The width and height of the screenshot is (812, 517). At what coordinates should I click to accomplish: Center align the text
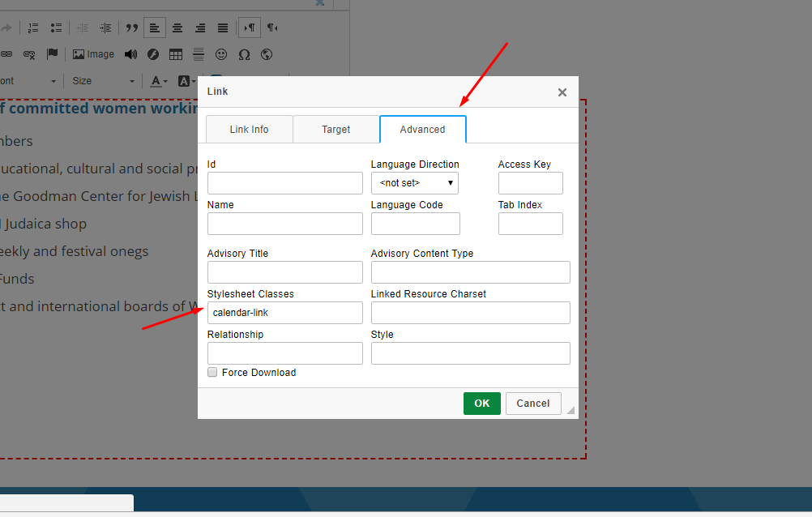pos(177,28)
